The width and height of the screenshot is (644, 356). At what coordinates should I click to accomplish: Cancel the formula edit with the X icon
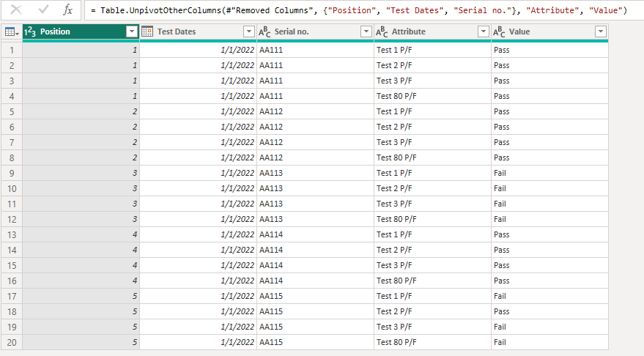click(x=15, y=10)
